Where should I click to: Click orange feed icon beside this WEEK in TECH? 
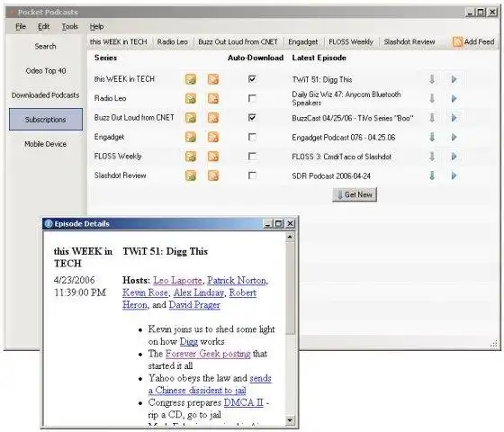[213, 79]
